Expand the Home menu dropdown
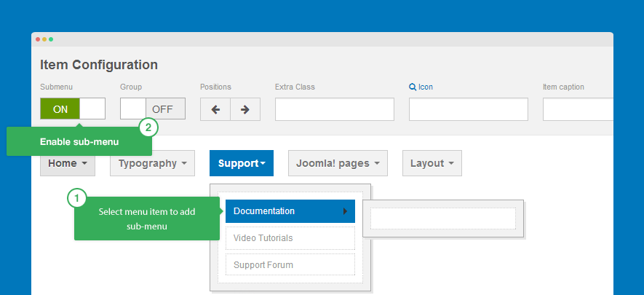This screenshot has width=644, height=295. (68, 163)
